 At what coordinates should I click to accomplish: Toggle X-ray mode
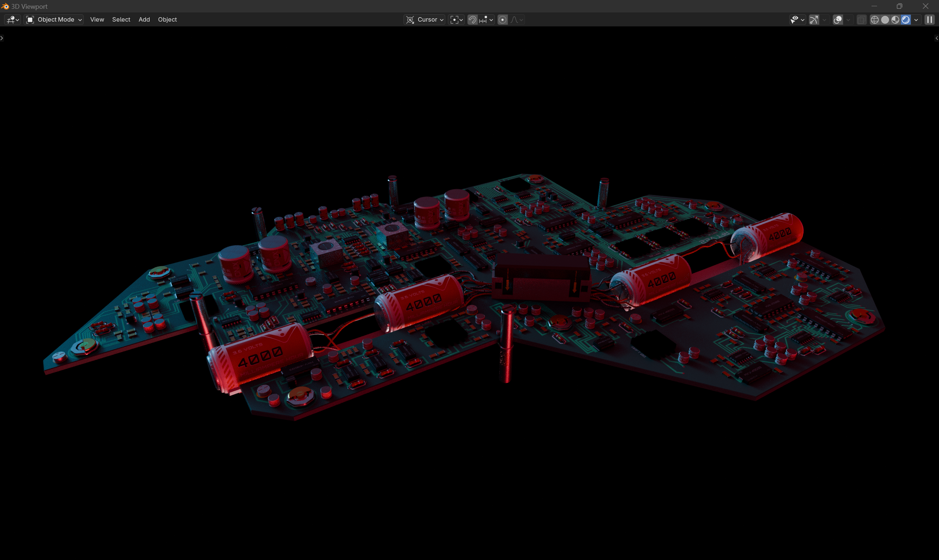coord(861,20)
